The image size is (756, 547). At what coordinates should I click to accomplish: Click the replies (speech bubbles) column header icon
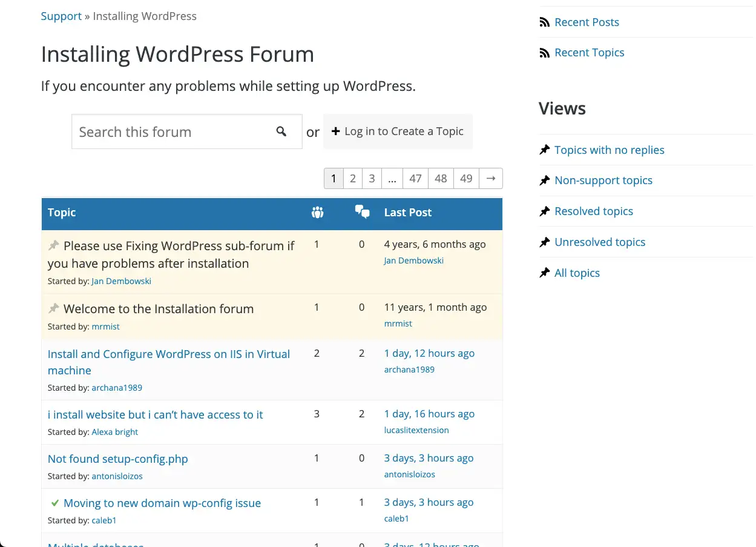tap(362, 212)
